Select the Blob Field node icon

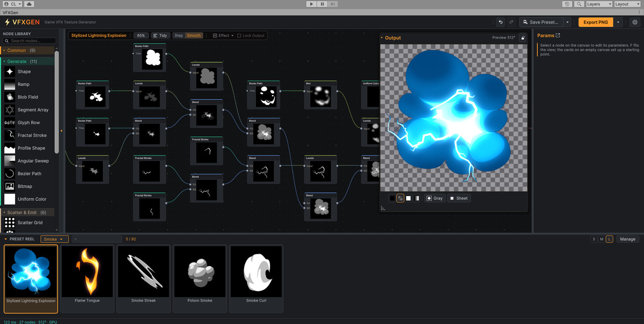[x=10, y=97]
